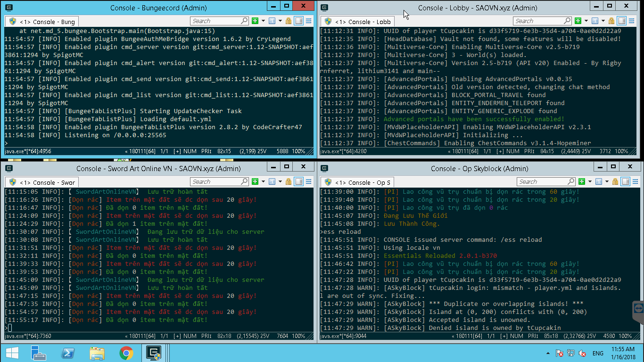Launch PowerShell from the taskbar
The width and height of the screenshot is (644, 362).
click(68, 353)
